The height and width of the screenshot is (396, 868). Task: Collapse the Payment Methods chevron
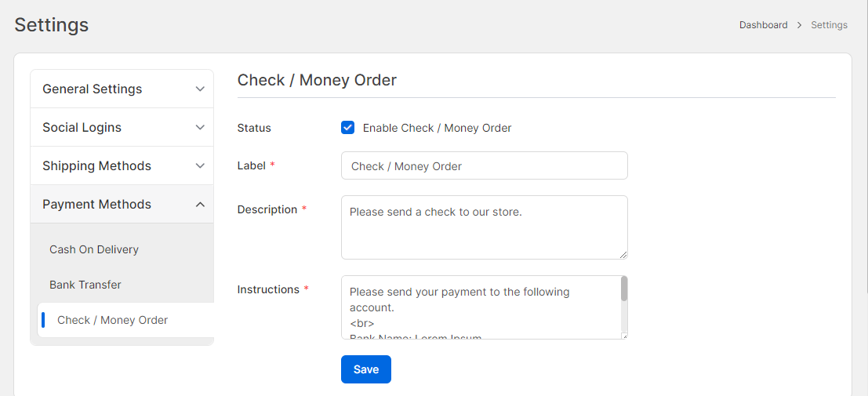200,205
